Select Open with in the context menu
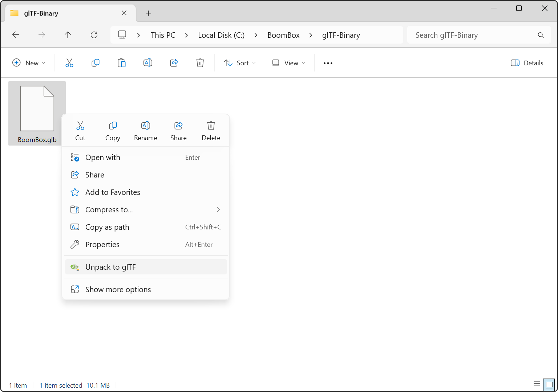 tap(146, 158)
